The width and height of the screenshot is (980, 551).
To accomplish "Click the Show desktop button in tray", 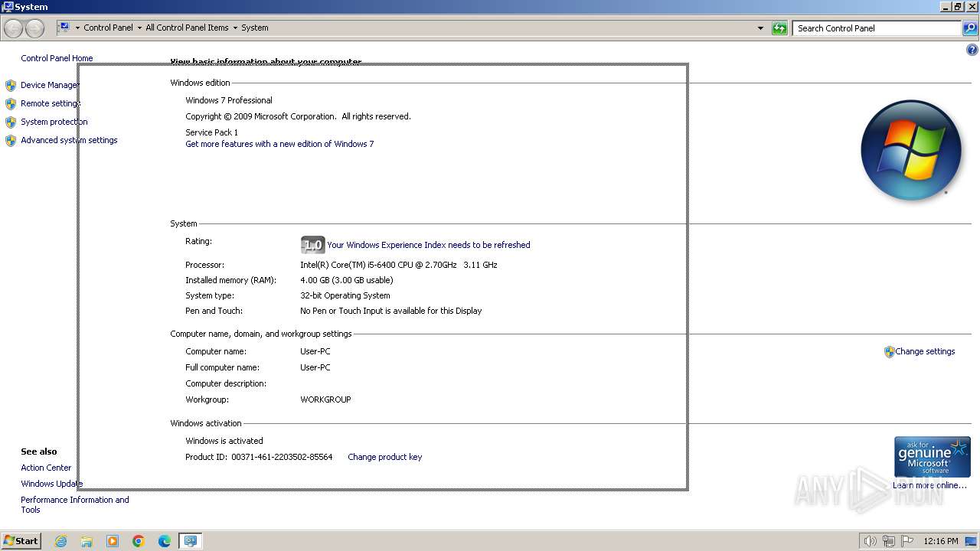I will pos(972,541).
